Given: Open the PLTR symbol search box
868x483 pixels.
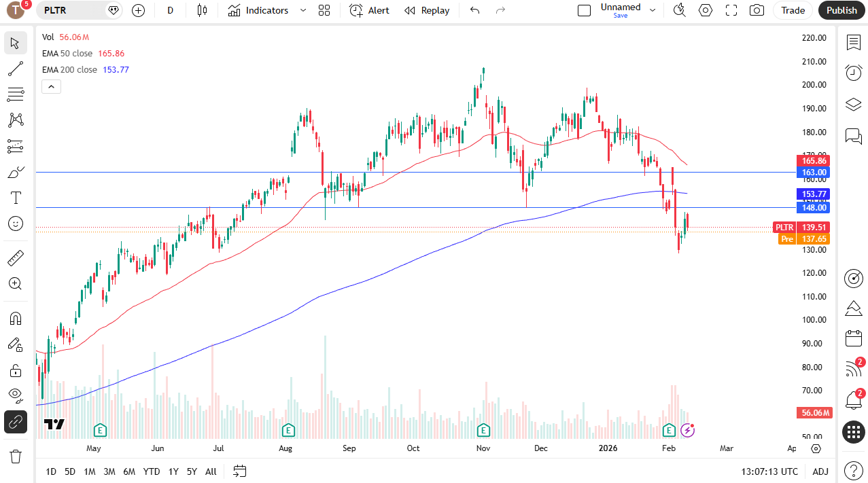Looking at the screenshot, I should coord(80,10).
